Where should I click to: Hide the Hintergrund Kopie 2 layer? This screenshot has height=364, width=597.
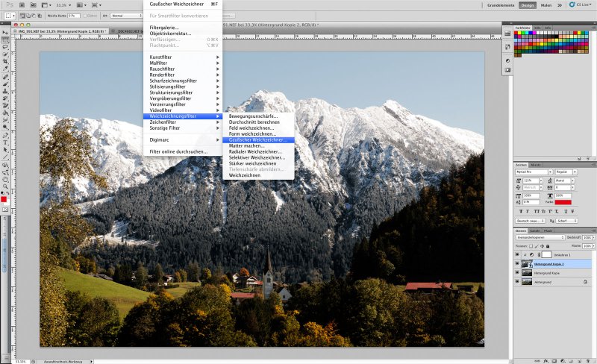pyautogui.click(x=517, y=264)
